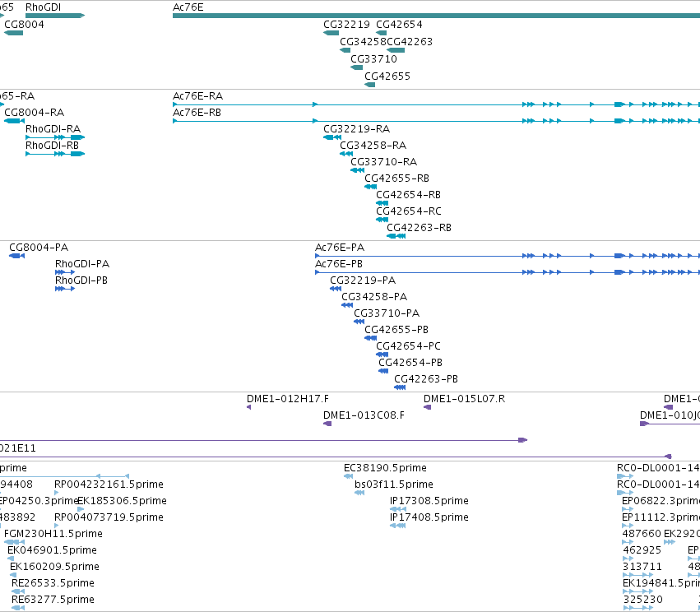
Task: Click the Ac76E-PB protein label
Action: point(339,264)
